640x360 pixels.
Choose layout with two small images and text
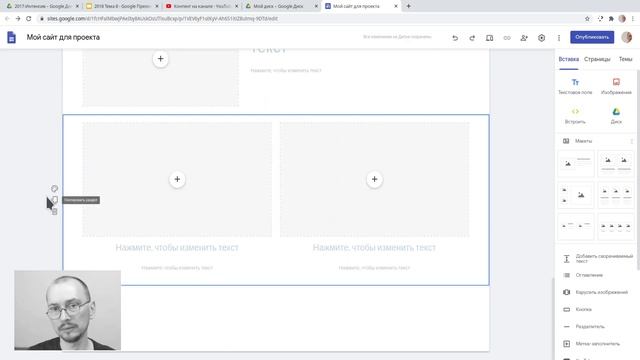[x=576, y=227]
